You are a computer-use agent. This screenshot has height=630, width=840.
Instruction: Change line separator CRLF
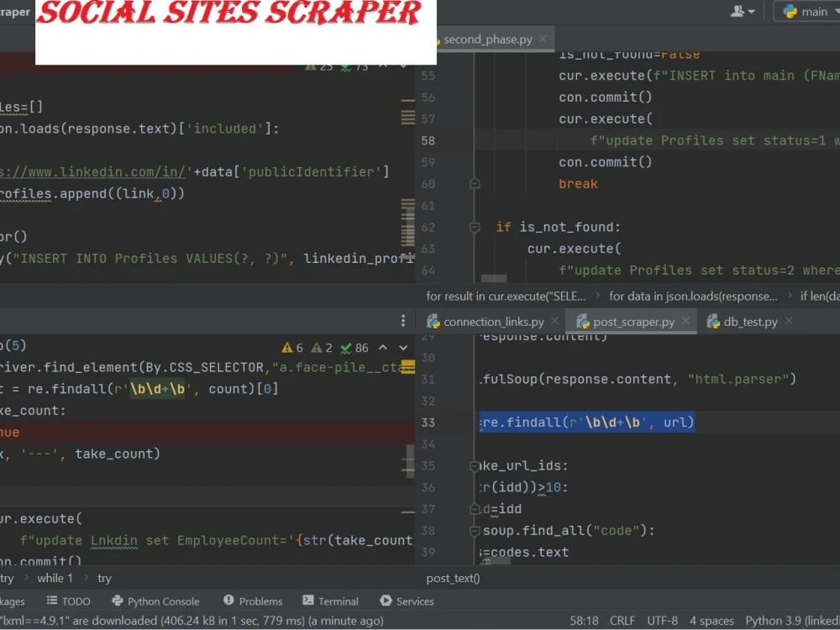pyautogui.click(x=622, y=621)
